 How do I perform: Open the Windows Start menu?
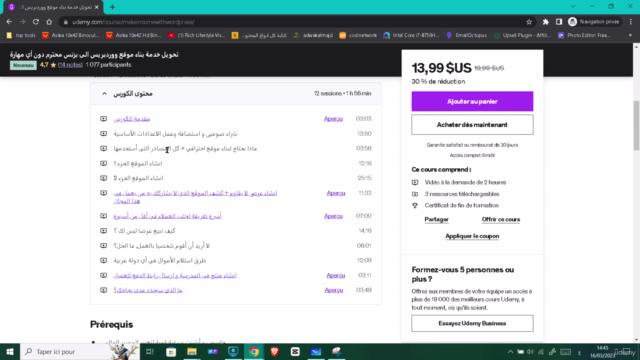coord(10,351)
